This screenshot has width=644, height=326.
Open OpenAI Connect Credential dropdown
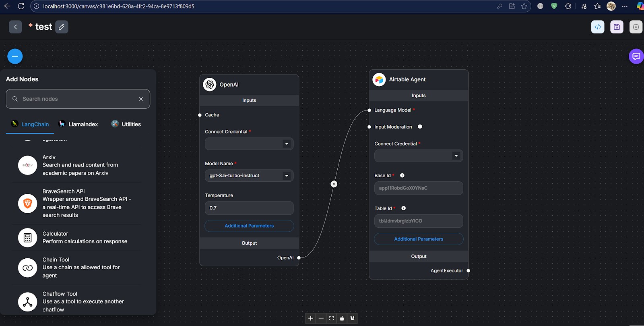tap(249, 144)
